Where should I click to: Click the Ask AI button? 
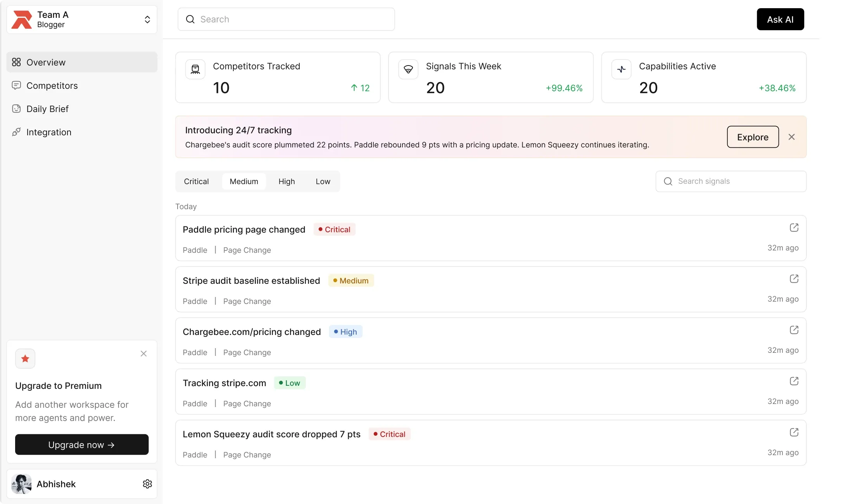click(x=780, y=19)
